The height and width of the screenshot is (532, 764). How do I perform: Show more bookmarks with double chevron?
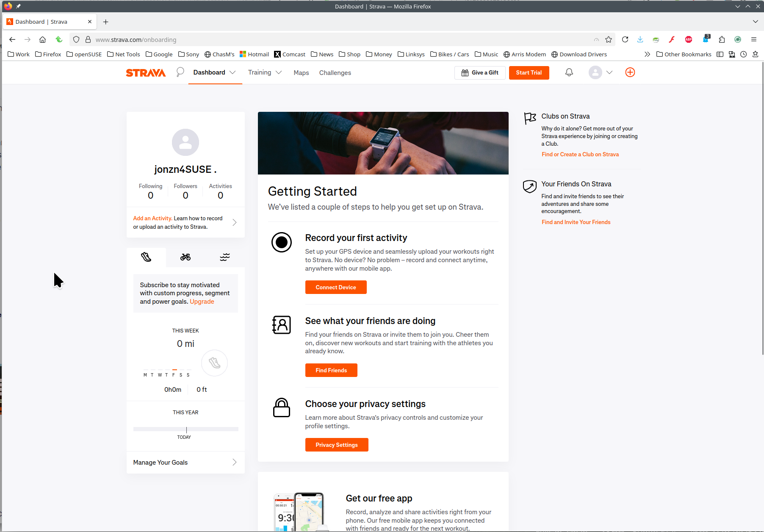click(x=647, y=54)
